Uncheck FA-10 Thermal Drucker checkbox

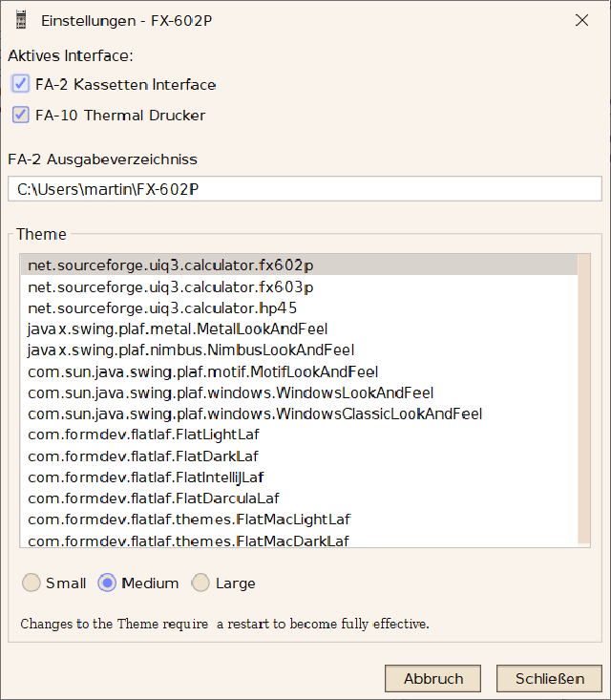pyautogui.click(x=21, y=115)
